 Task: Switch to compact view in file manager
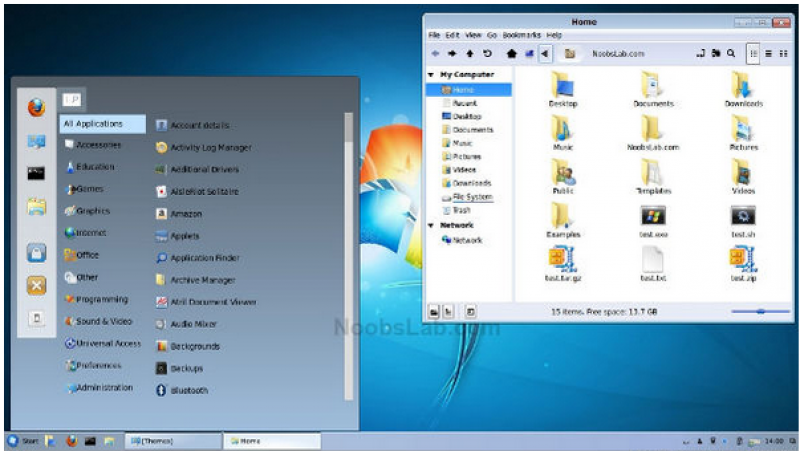pos(784,54)
